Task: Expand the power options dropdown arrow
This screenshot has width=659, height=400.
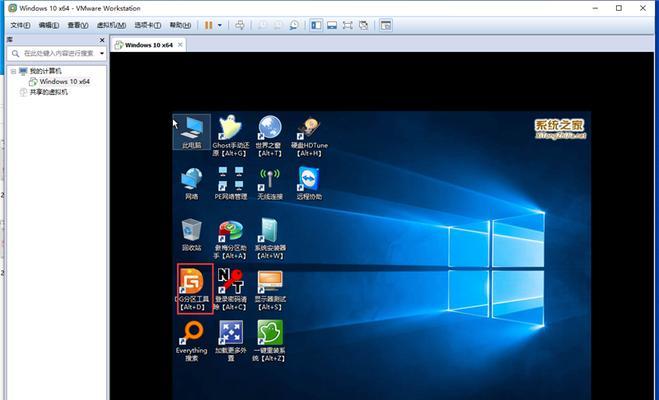Action: point(220,25)
